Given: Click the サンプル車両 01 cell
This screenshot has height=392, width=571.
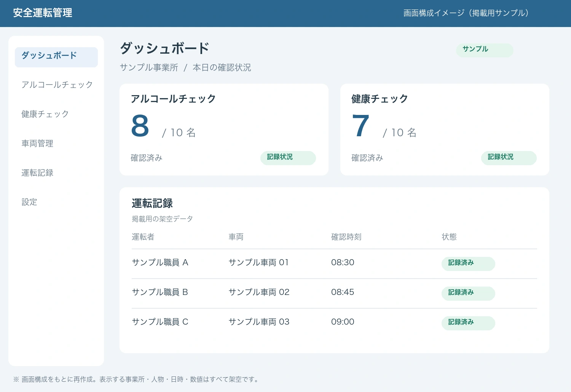Looking at the screenshot, I should [x=259, y=263].
